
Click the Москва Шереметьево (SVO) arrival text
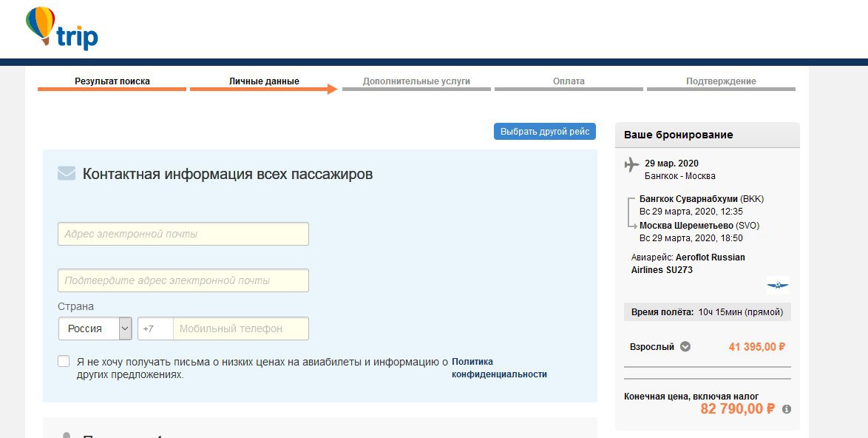pyautogui.click(x=699, y=226)
